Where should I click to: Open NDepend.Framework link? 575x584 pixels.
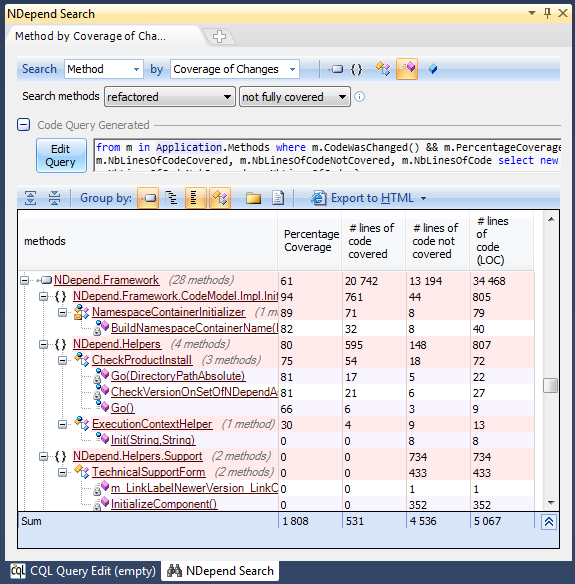107,280
